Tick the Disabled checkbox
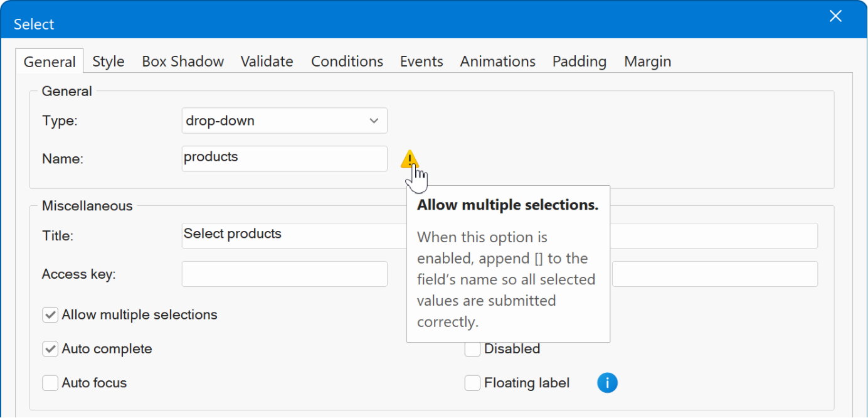This screenshot has height=418, width=868. [x=472, y=349]
